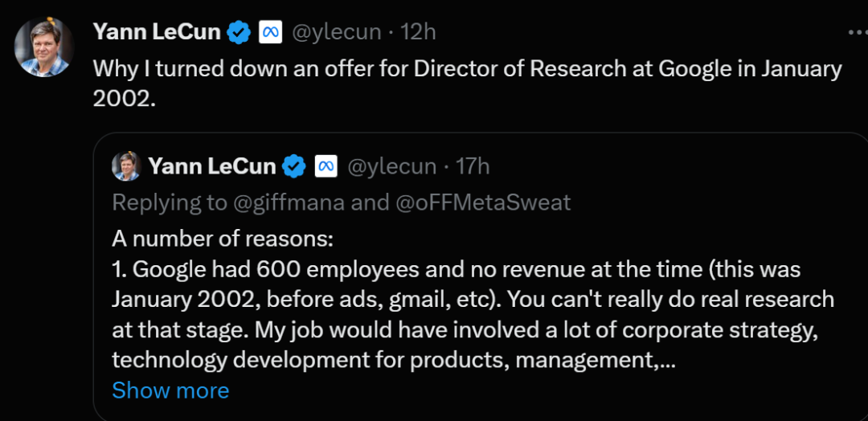This screenshot has height=421, width=868.
Task: Click the Meta badge in the quoted tweet
Action: coord(325,166)
